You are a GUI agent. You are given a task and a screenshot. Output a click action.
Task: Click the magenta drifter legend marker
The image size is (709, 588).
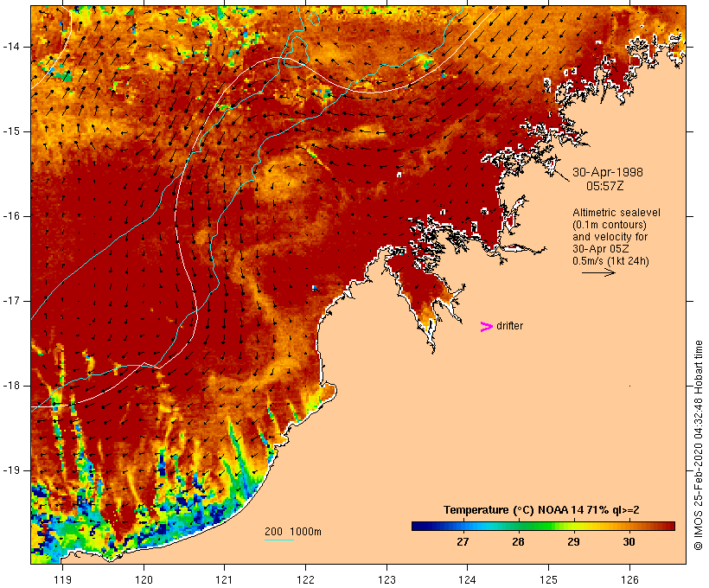[x=486, y=327]
